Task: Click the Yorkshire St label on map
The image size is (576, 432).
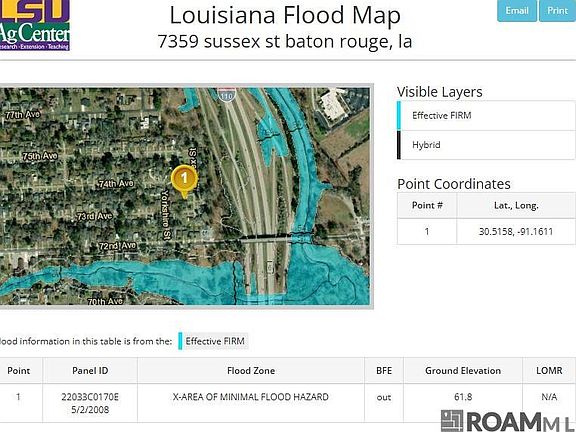Action: pos(166,215)
